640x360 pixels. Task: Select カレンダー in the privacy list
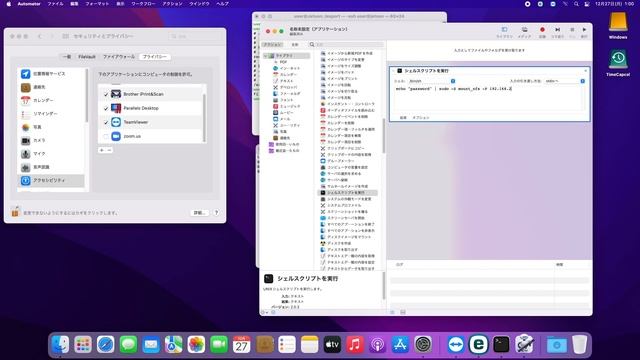point(51,100)
